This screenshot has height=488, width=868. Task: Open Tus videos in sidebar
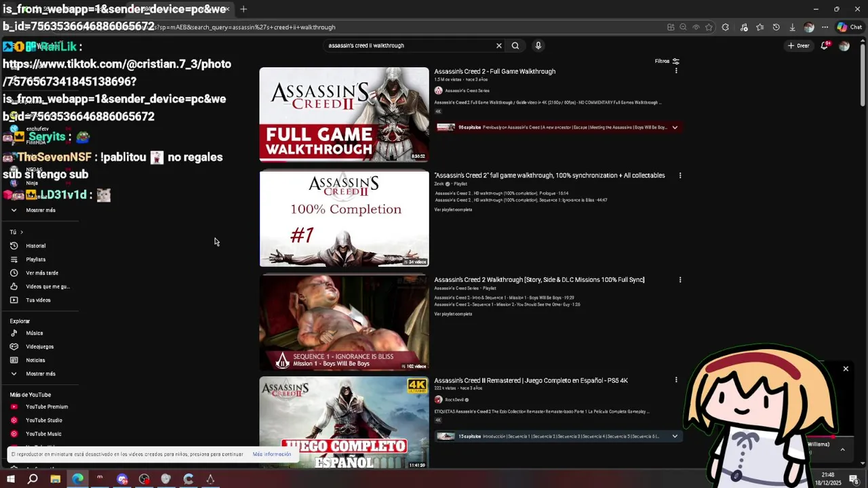[x=37, y=300]
